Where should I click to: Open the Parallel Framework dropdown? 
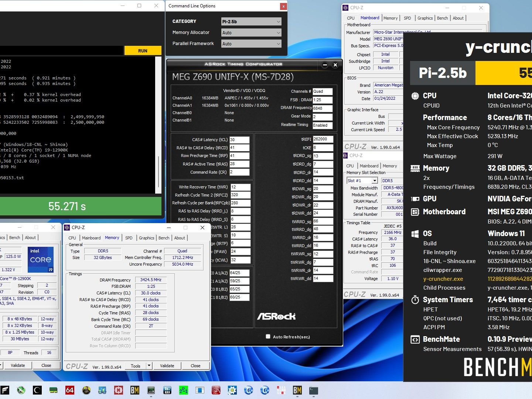pos(251,44)
